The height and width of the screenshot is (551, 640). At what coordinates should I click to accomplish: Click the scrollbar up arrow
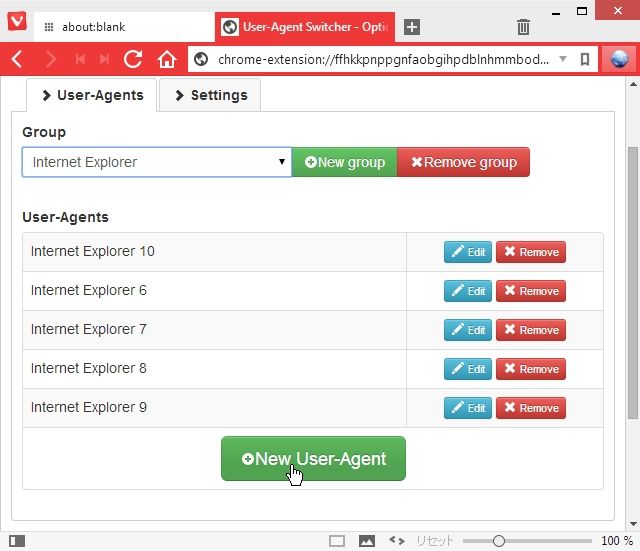click(x=633, y=84)
